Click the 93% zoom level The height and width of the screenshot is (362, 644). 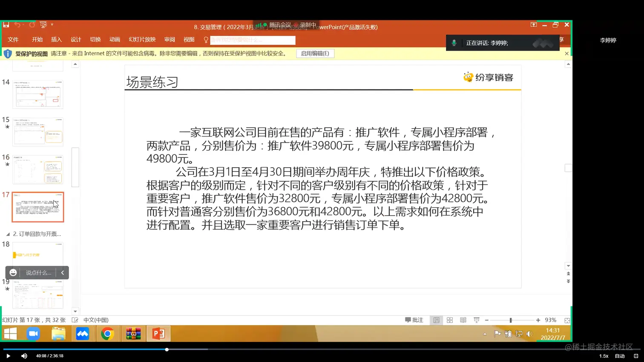coord(550,320)
